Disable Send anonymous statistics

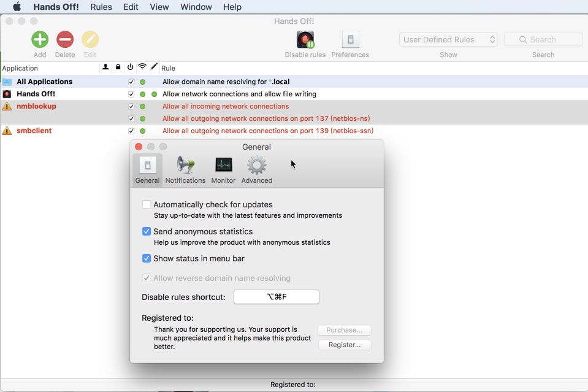(146, 231)
